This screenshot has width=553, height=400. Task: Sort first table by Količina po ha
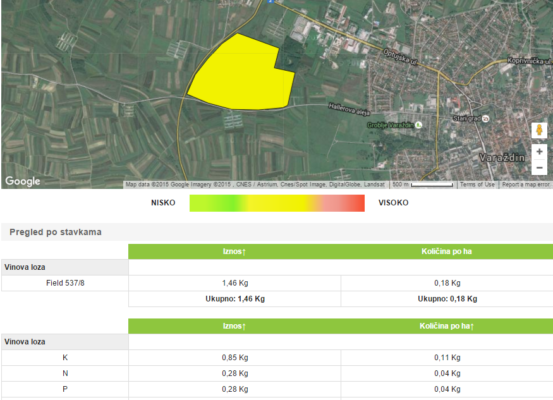tap(446, 251)
